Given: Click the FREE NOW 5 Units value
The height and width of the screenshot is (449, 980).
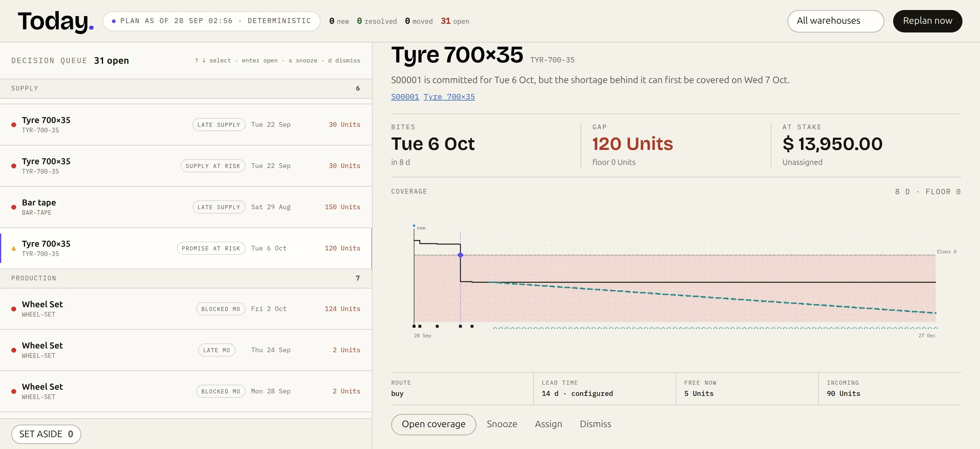Looking at the screenshot, I should click(698, 393).
